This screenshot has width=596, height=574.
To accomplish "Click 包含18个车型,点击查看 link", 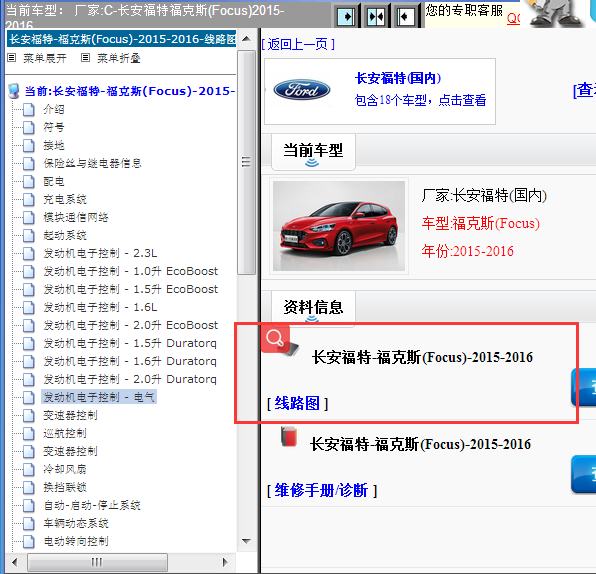I will [x=420, y=100].
